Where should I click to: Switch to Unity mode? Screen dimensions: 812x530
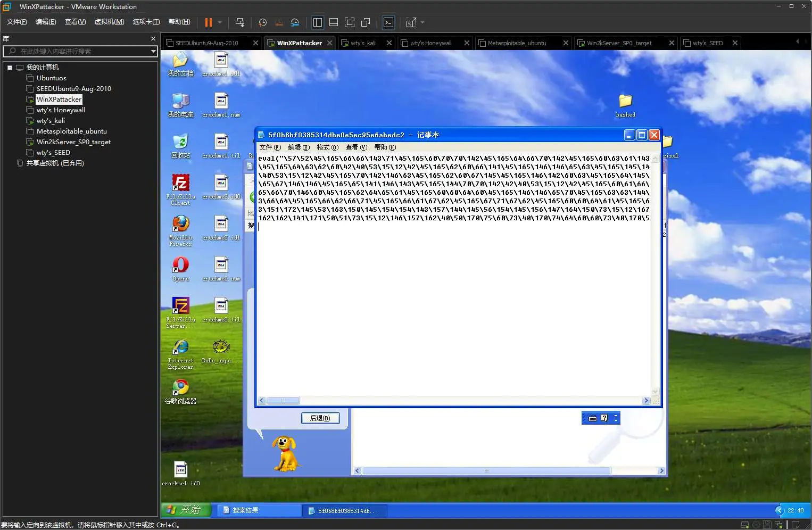[x=366, y=22]
